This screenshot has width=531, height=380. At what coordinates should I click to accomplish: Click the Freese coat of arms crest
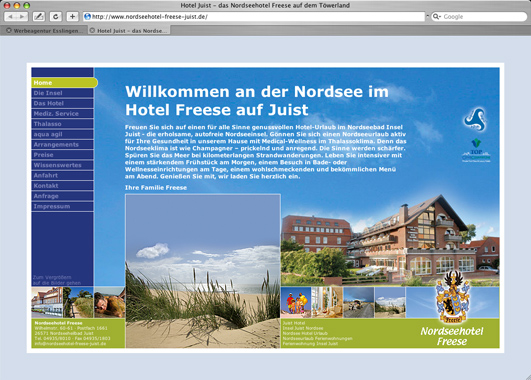(452, 297)
